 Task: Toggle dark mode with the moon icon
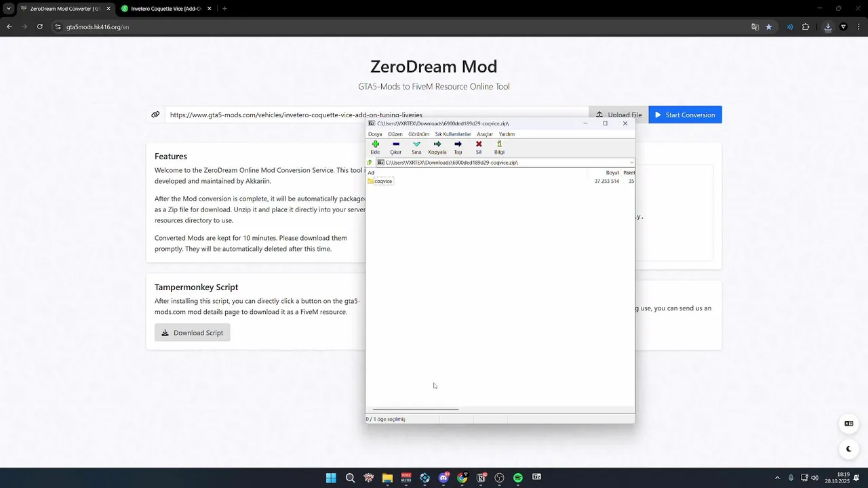click(848, 449)
